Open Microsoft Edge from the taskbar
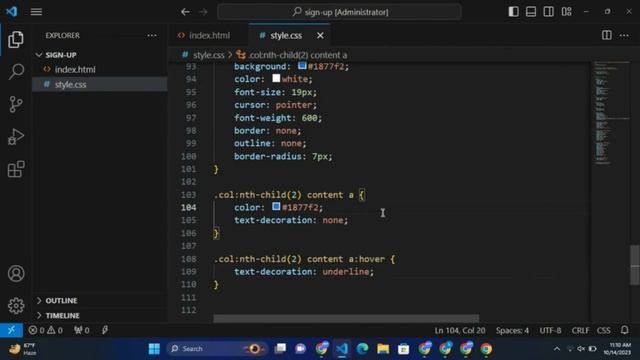 click(x=362, y=349)
